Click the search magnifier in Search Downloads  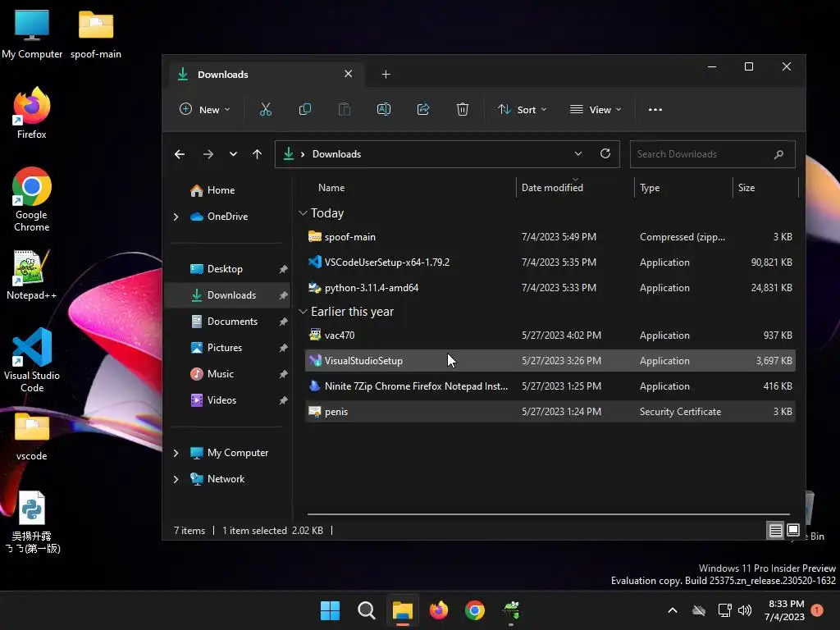779,154
